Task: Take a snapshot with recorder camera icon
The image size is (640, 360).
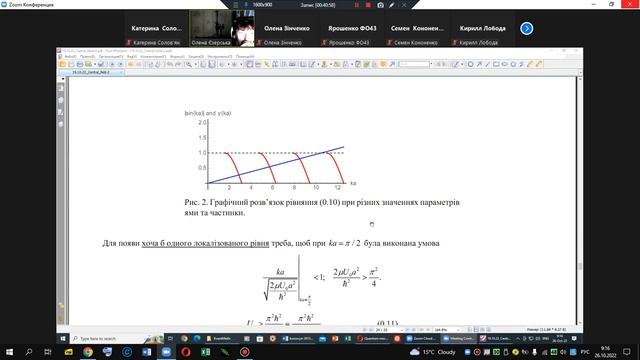Action: tap(380, 5)
